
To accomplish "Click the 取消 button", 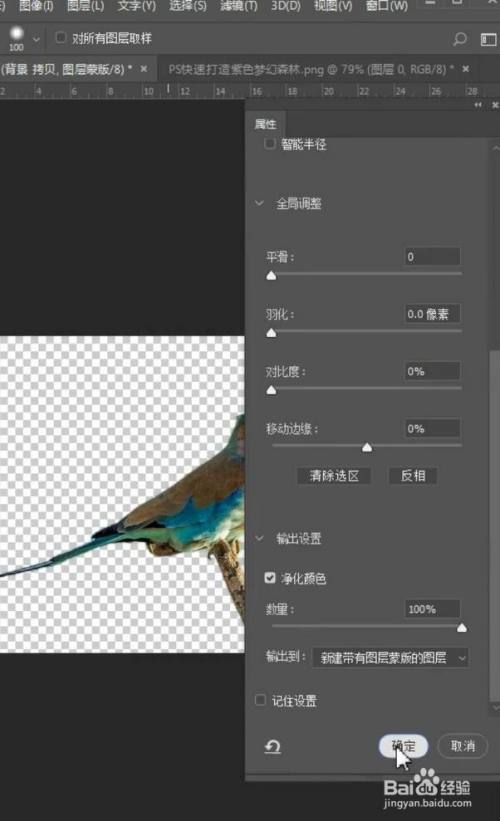I will click(x=462, y=746).
